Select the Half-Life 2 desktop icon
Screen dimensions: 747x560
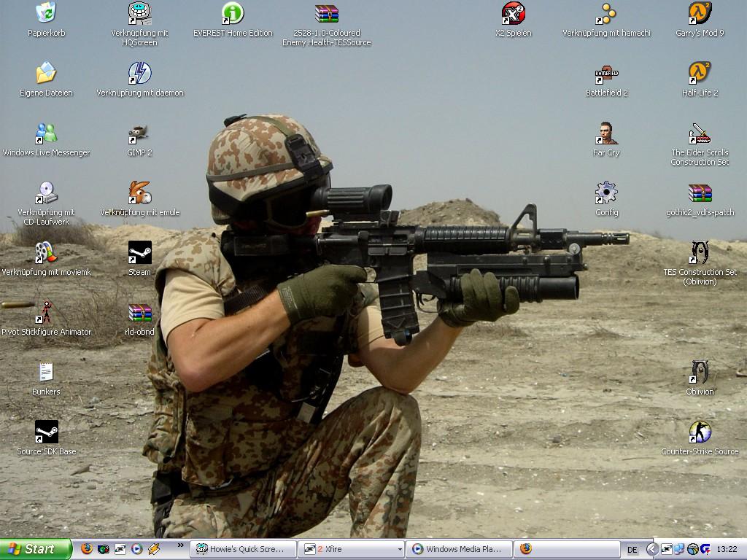point(700,74)
